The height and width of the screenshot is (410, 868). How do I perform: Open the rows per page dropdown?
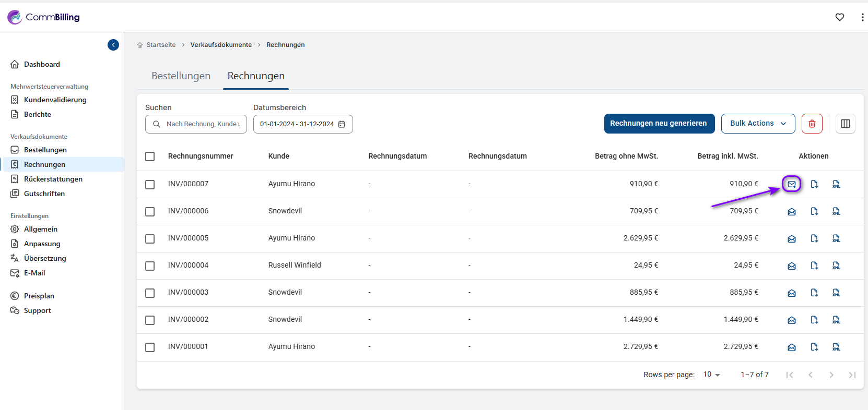tap(711, 375)
